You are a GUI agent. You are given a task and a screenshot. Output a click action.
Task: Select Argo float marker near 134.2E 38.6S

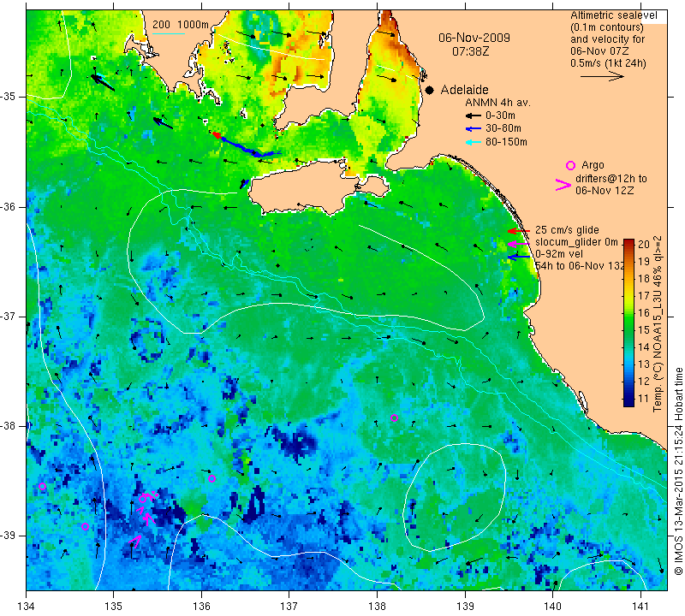click(x=42, y=487)
